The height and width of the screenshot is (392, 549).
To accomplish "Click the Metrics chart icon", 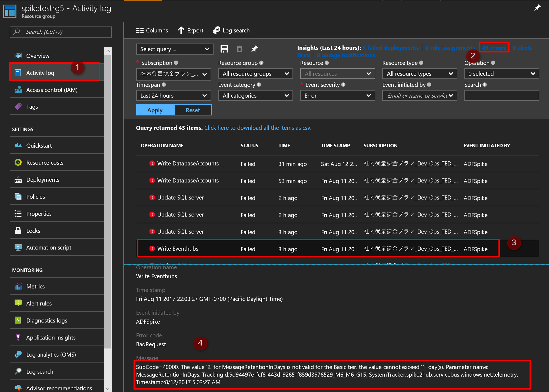I will click(18, 286).
